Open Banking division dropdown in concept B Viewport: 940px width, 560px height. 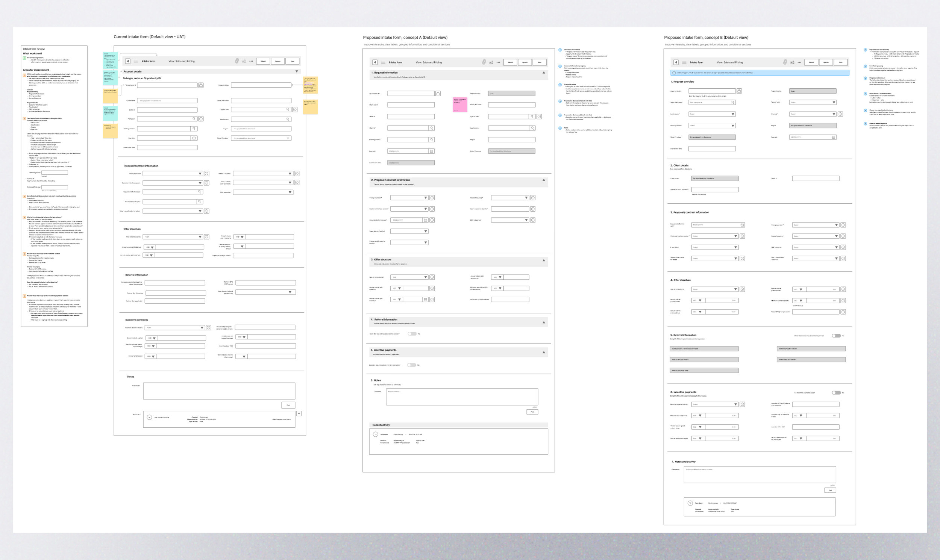pyautogui.click(x=712, y=126)
